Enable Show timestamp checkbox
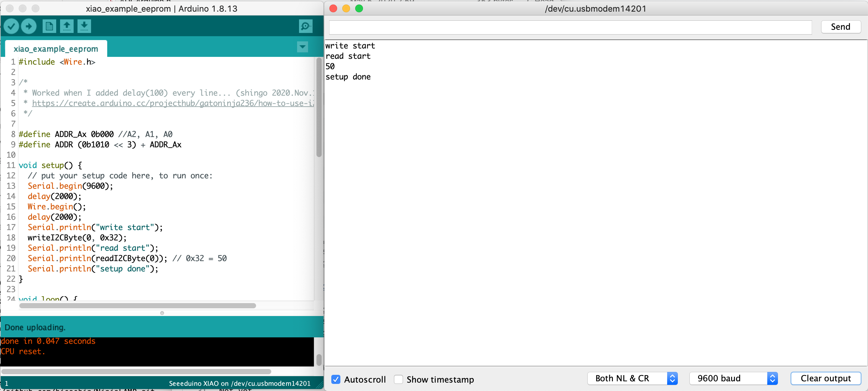The image size is (868, 391). pos(398,379)
